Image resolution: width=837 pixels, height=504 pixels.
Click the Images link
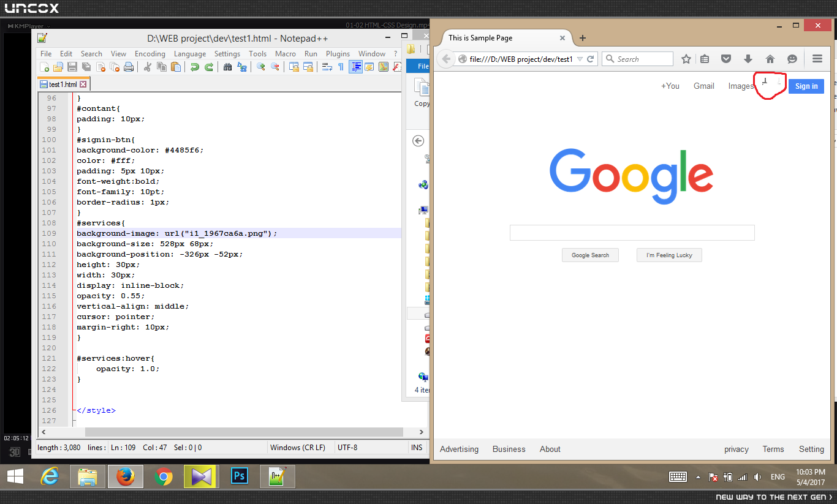(x=741, y=86)
